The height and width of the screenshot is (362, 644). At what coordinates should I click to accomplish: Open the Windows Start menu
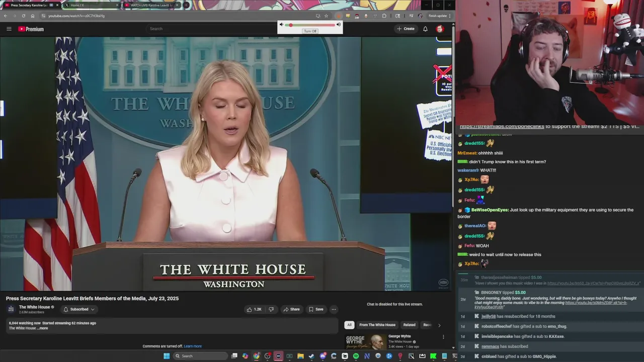click(167, 356)
